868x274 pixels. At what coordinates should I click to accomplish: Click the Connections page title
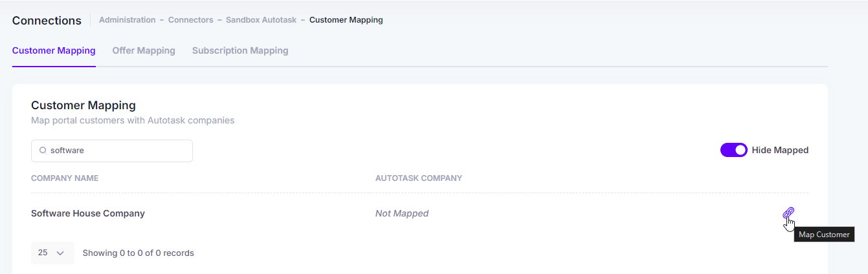[47, 21]
